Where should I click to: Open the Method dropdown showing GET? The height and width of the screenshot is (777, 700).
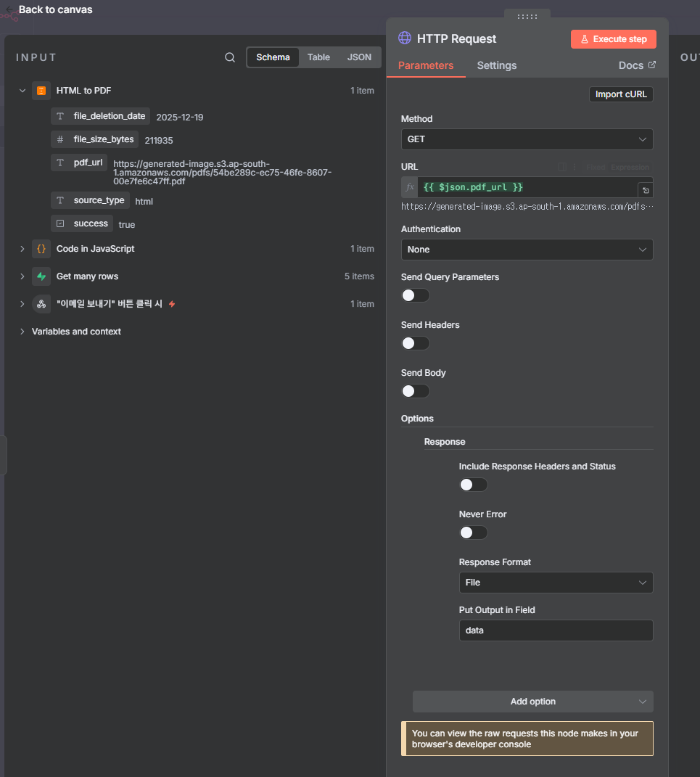[x=527, y=139]
